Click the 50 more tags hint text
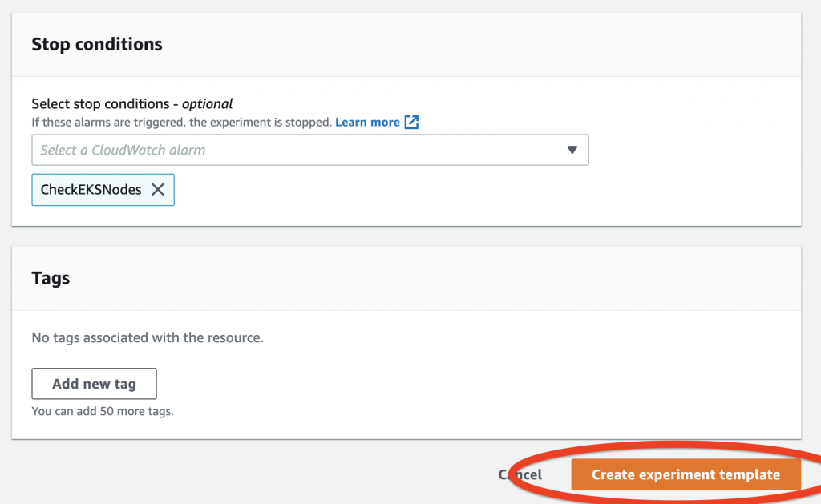 pos(103,411)
